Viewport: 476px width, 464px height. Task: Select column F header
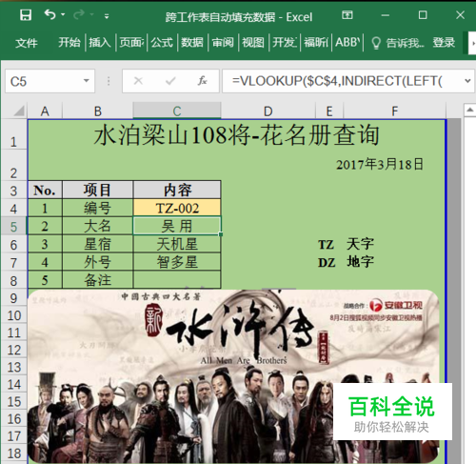pyautogui.click(x=394, y=111)
